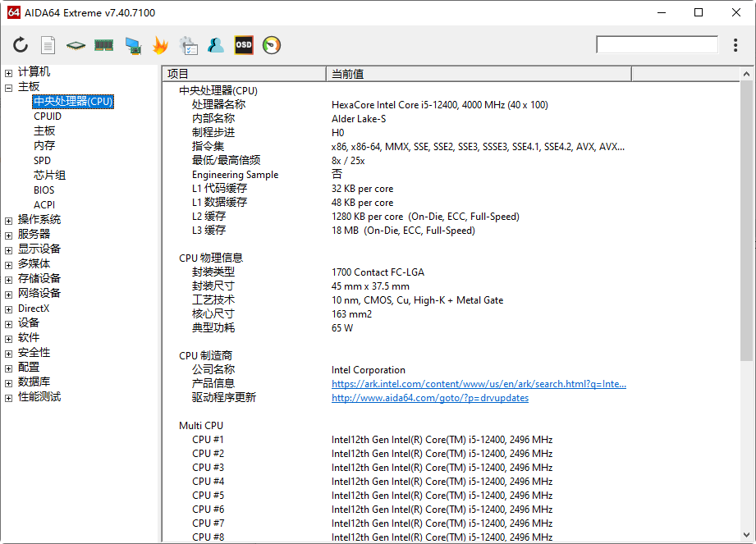Screen dimensions: 756x544
Task: Open the video card toolbar icon
Action: point(131,45)
